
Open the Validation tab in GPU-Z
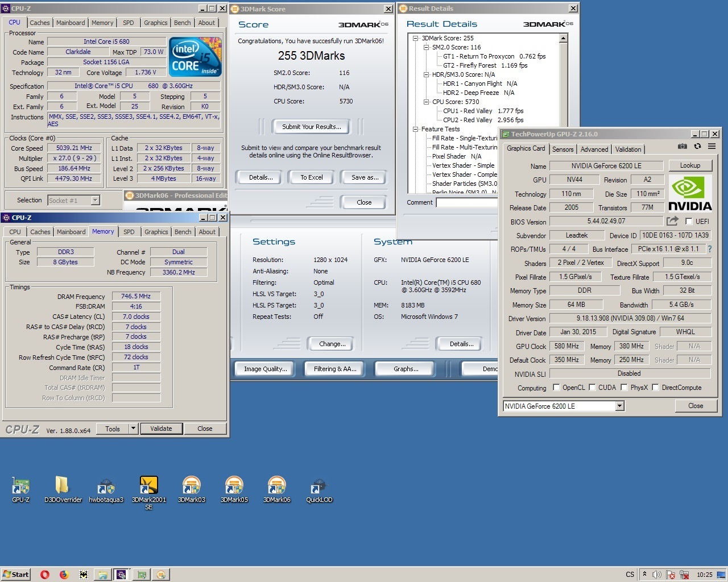pos(628,149)
